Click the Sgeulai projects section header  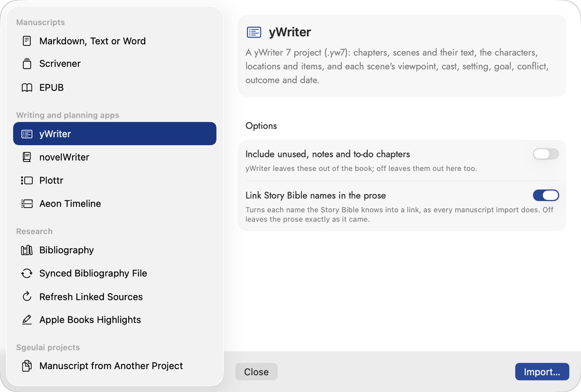coord(48,347)
